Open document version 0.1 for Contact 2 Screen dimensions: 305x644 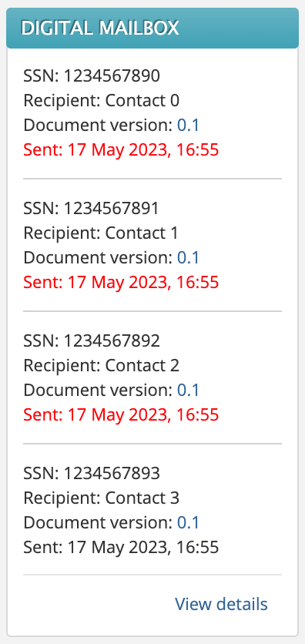(188, 391)
